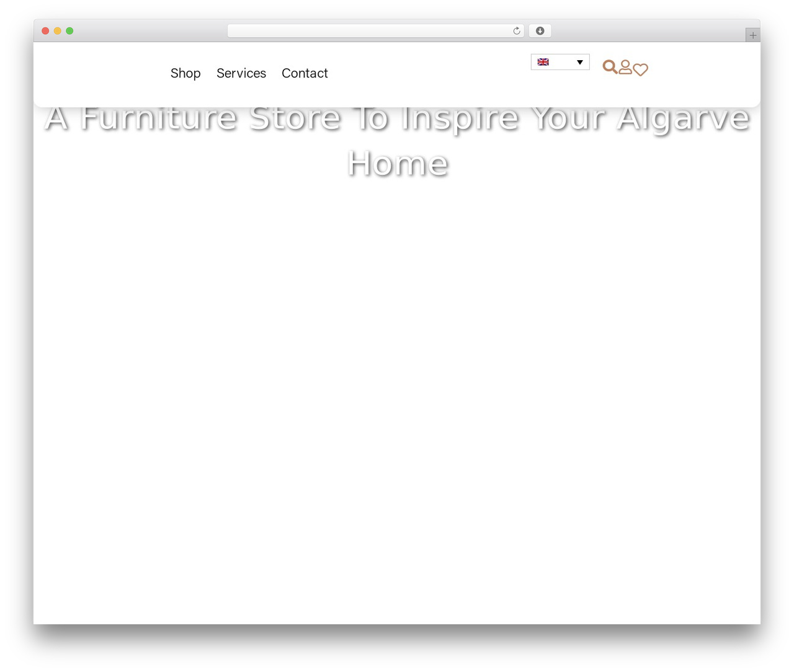This screenshot has height=672, width=794.
Task: Click the UK flag in the language selector
Action: pos(543,62)
